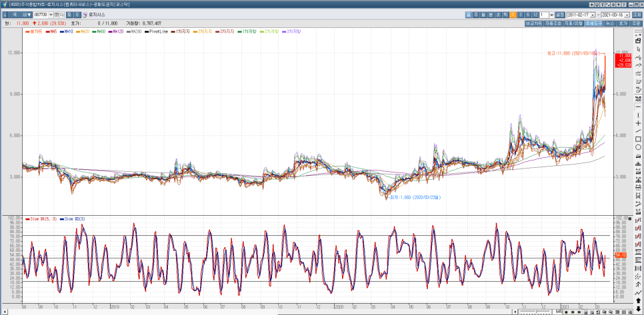The width and height of the screenshot is (644, 315).
Task: Open the 주문 order tab
Action: (636, 23)
